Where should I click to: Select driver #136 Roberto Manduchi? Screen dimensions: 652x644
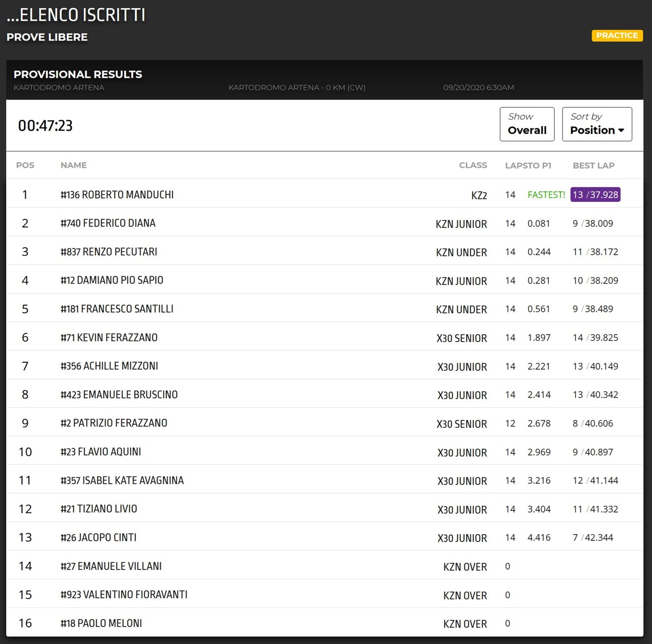pos(117,195)
